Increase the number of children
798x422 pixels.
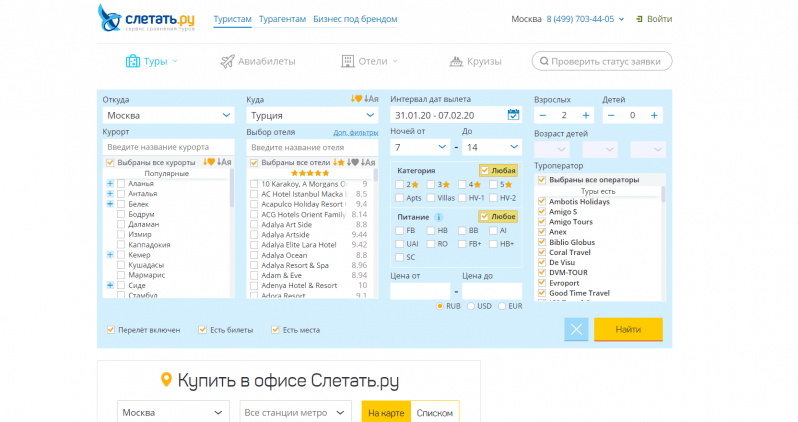click(654, 116)
